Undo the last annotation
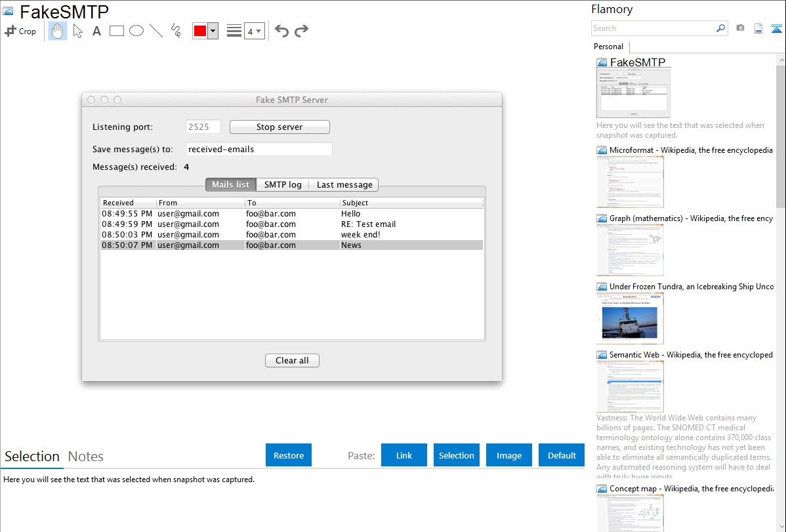This screenshot has height=532, width=786. pos(281,31)
